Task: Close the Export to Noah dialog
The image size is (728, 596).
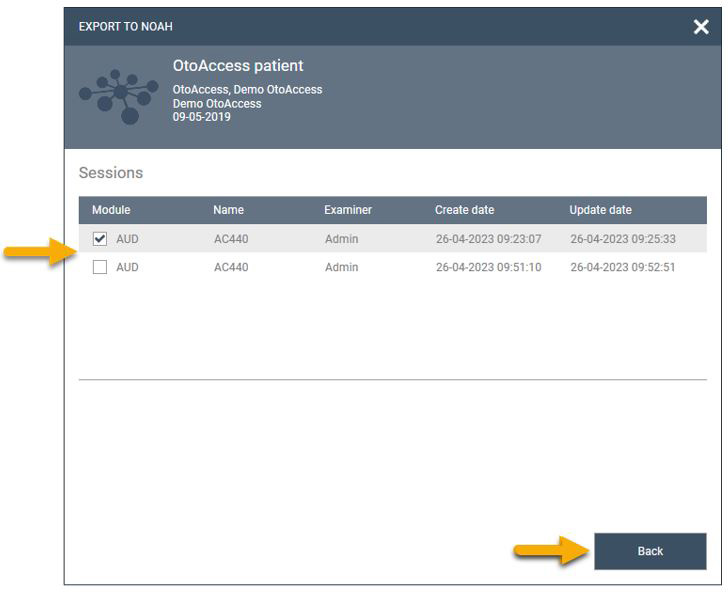Action: pos(701,26)
